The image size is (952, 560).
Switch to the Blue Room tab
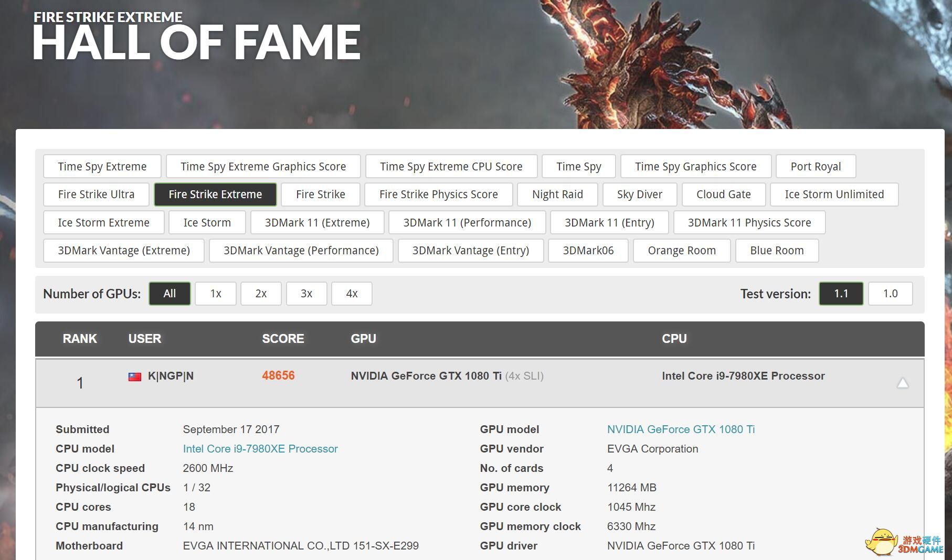click(x=777, y=250)
